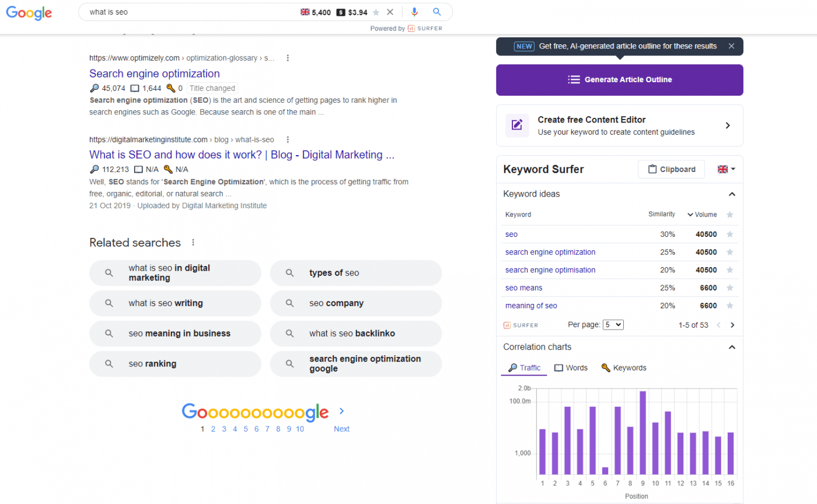Open 'What is SEO and how does it work?' link
Viewport: 817px width, 504px height.
coord(242,155)
